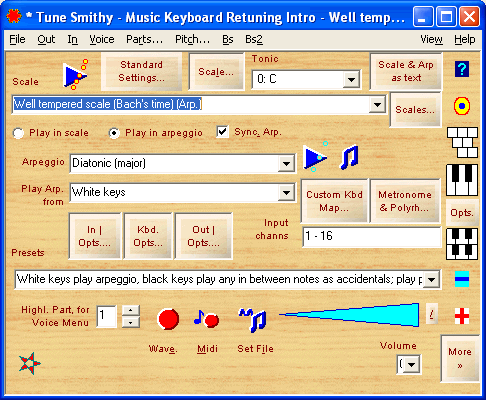Click the small slash button beside the volume wedge
Screen dimensions: 486x400
tap(432, 313)
